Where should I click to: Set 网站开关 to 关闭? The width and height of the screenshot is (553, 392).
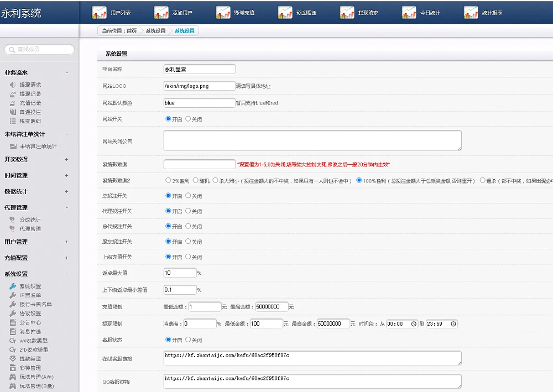click(x=188, y=119)
